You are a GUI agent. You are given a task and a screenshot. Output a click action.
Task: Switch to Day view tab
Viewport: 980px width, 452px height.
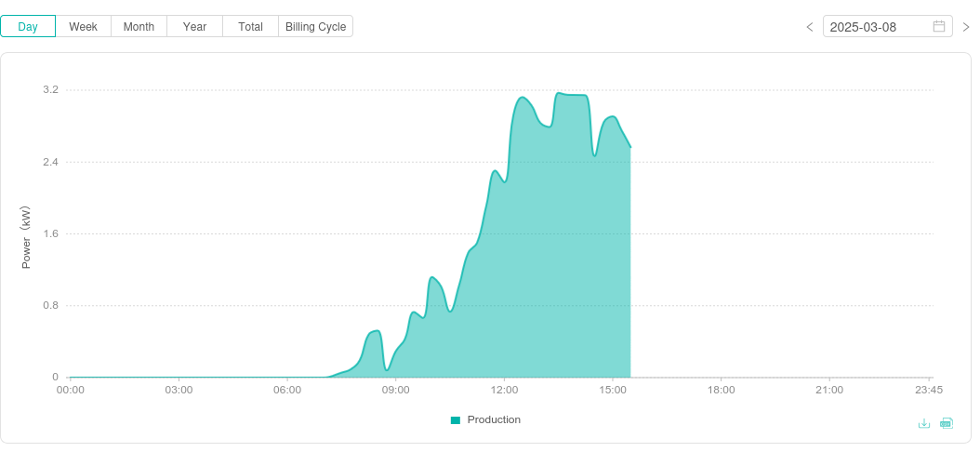point(28,26)
